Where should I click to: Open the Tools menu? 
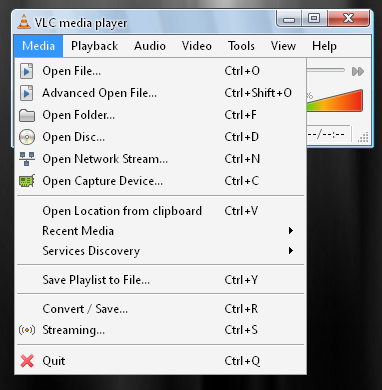241,46
